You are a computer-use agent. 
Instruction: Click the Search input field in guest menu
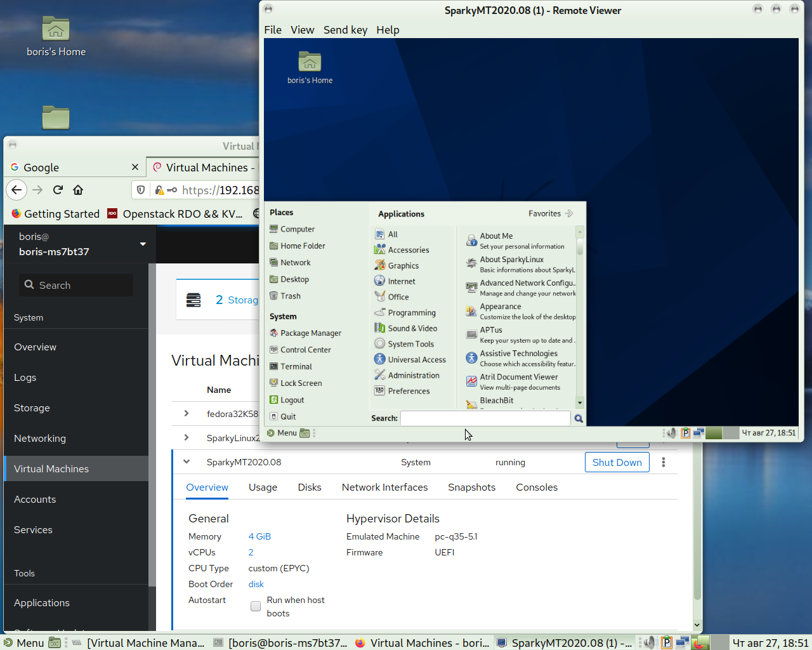[x=485, y=418]
